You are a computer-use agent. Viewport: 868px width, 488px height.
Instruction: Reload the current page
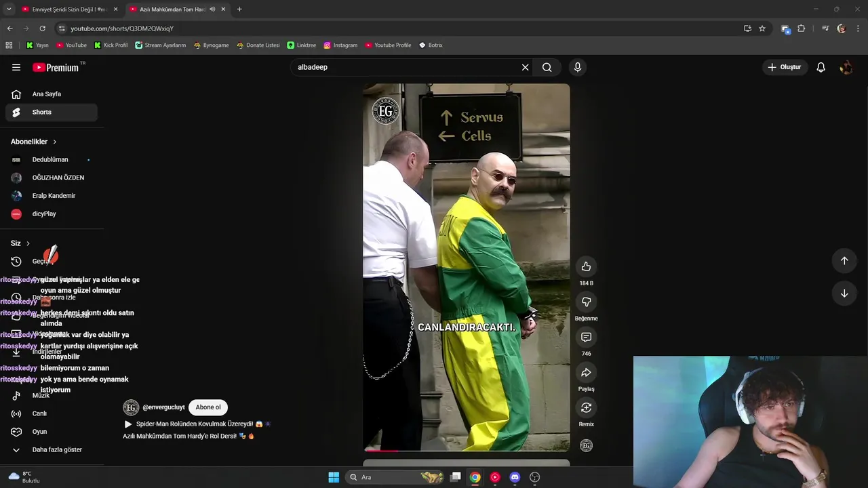click(x=42, y=28)
